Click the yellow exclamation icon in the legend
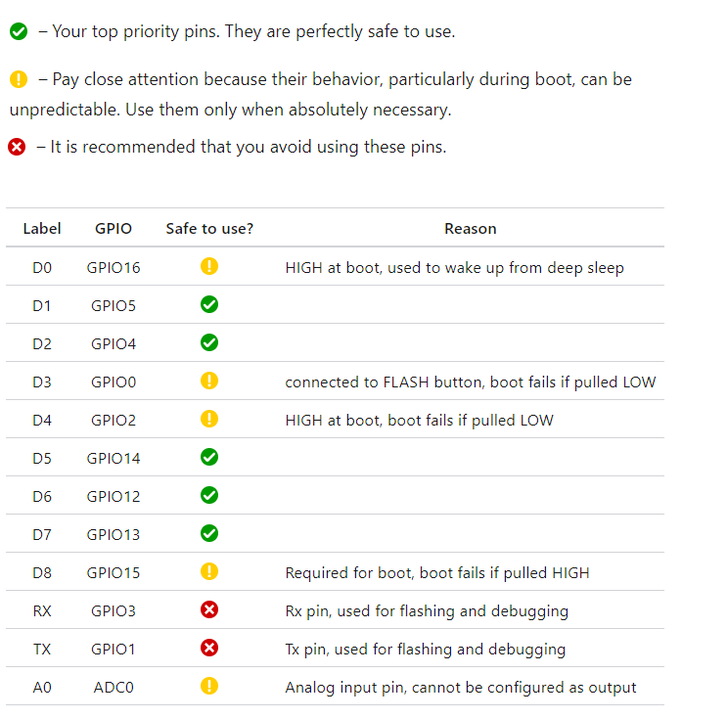Viewport: 728px width, 719px height. [x=19, y=79]
